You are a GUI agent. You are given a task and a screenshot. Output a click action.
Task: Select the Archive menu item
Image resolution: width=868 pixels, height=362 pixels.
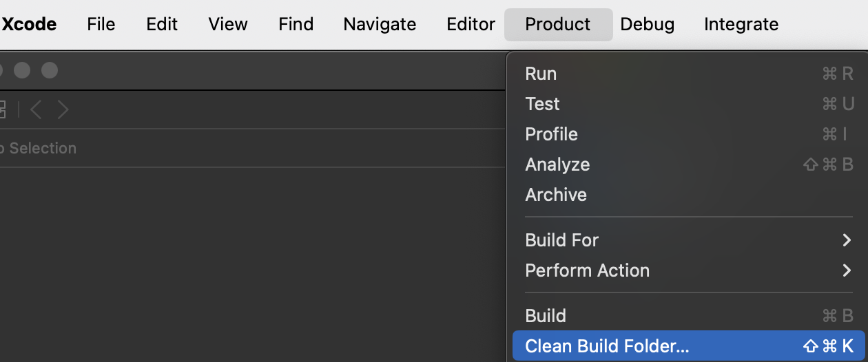pos(556,195)
